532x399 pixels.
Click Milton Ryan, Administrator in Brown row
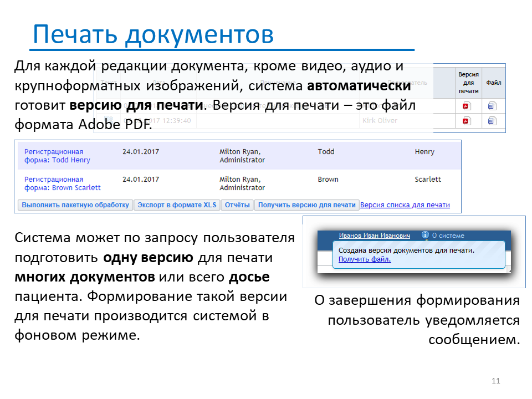pyautogui.click(x=242, y=183)
